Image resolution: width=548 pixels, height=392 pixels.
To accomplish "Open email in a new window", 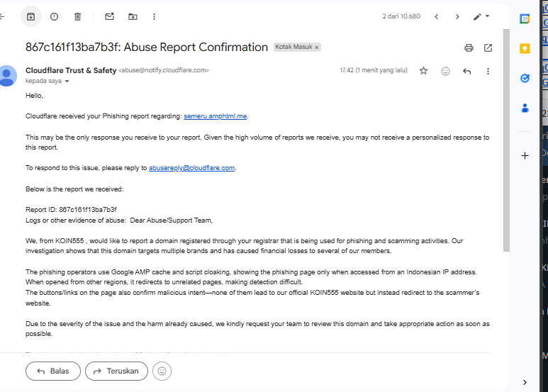I will click(x=488, y=47).
